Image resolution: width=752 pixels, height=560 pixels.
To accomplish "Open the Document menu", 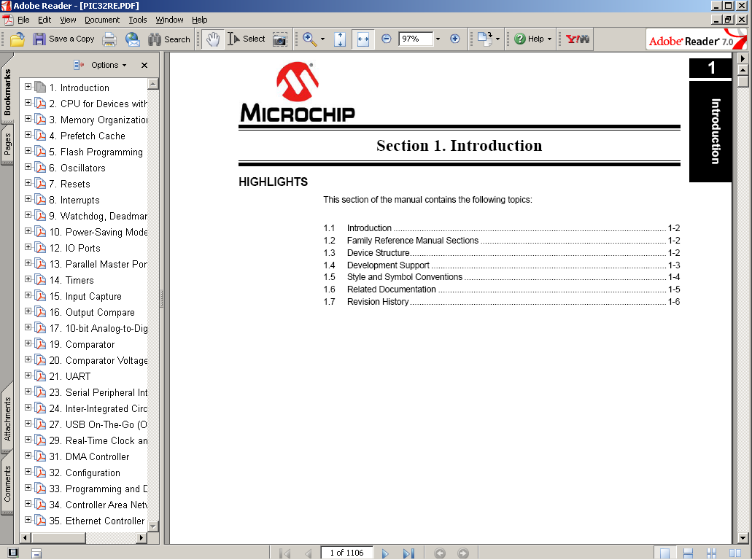I will (102, 20).
